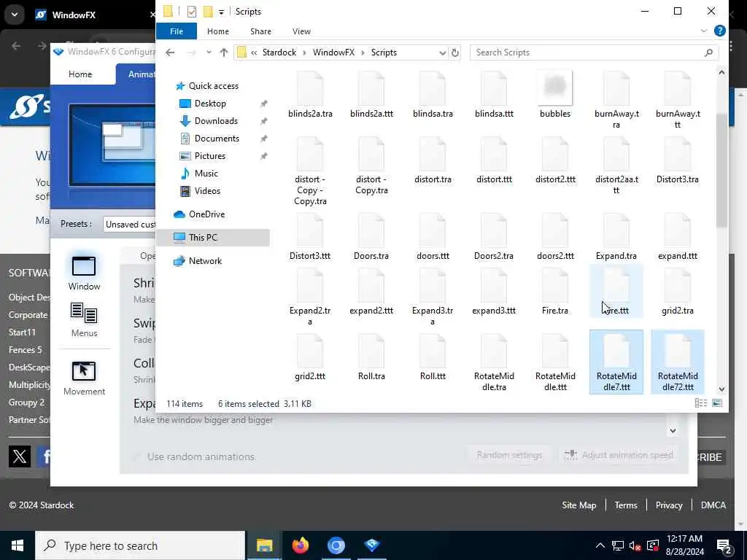Open the Terms footer link
747x560 pixels.
(625, 505)
